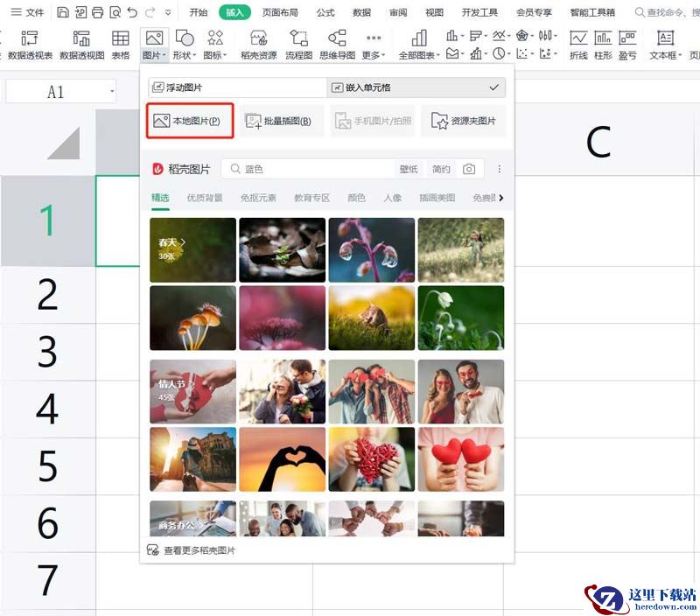Click the 稻壳图片 search box

312,169
